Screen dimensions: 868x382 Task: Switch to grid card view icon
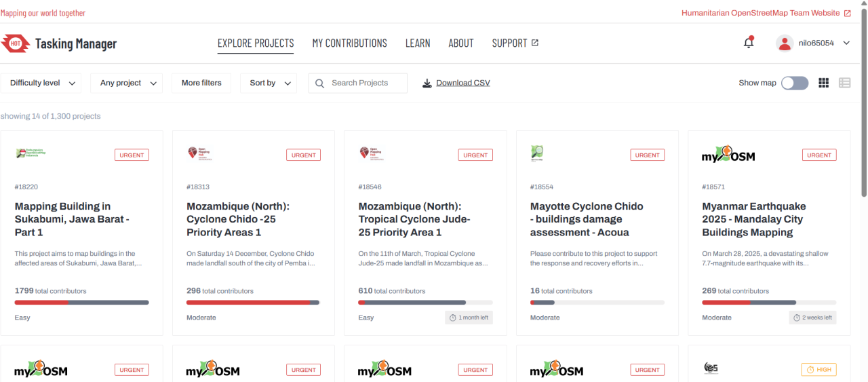click(x=824, y=83)
